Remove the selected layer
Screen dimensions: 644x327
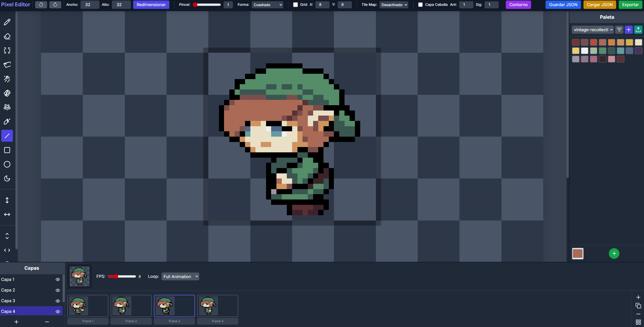point(47,322)
